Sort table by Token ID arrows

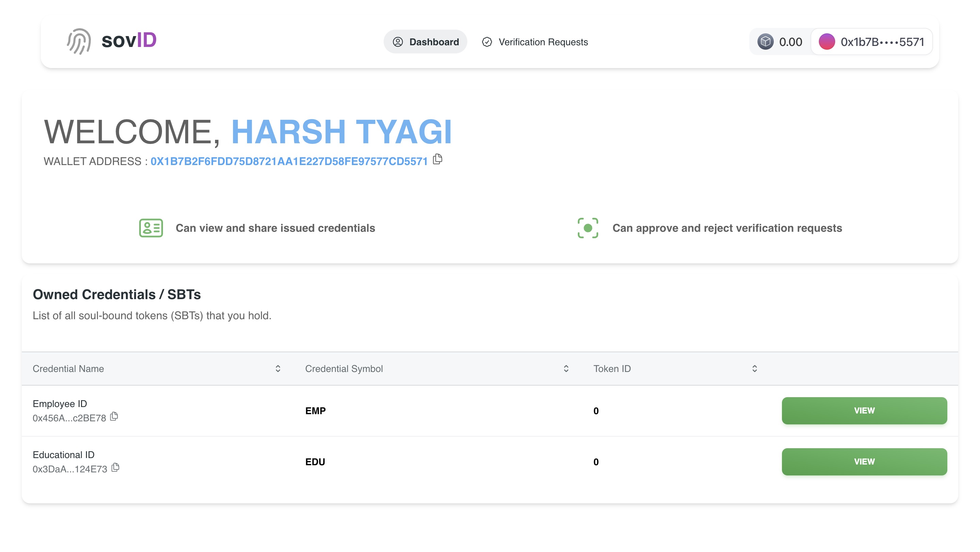(x=755, y=369)
